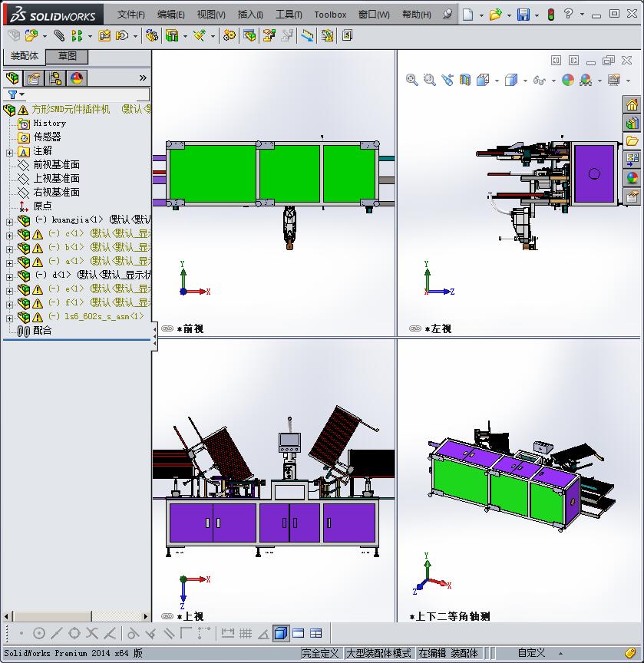Switch to the 草图 tab
The image size is (644, 663).
(x=67, y=56)
